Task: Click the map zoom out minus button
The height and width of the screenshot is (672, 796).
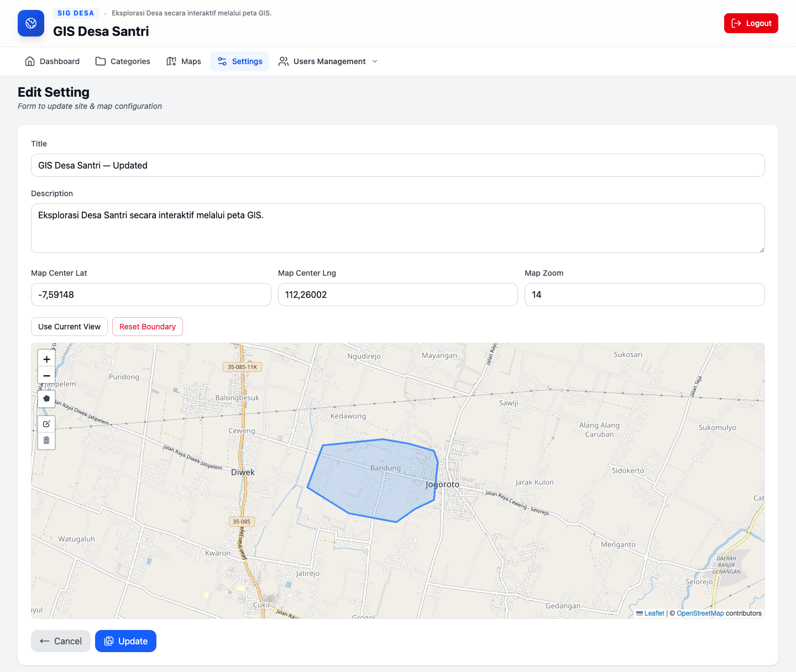Action: click(46, 376)
